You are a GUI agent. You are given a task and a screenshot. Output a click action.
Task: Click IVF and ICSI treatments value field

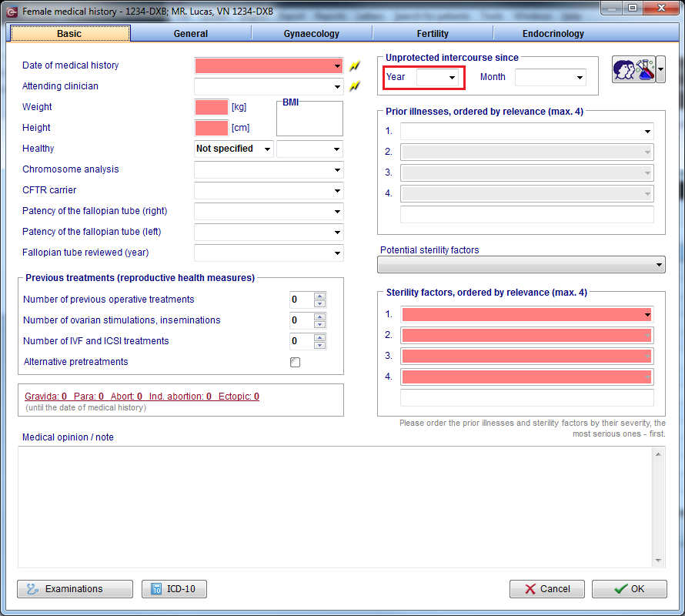(302, 341)
